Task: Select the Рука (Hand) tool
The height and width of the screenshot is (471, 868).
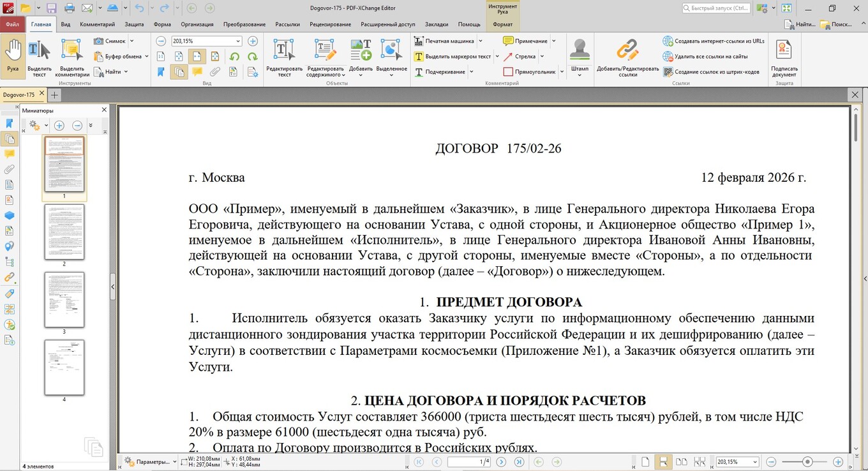Action: pyautogui.click(x=13, y=56)
